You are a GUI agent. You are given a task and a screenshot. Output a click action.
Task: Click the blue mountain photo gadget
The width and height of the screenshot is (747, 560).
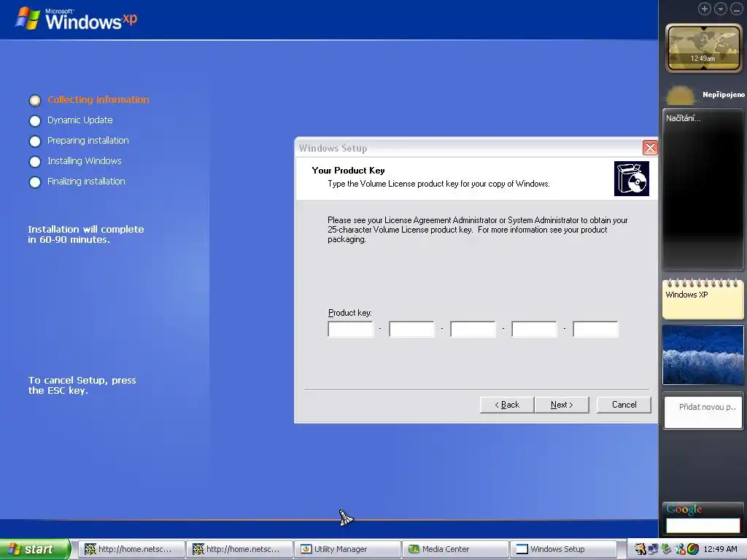click(703, 355)
